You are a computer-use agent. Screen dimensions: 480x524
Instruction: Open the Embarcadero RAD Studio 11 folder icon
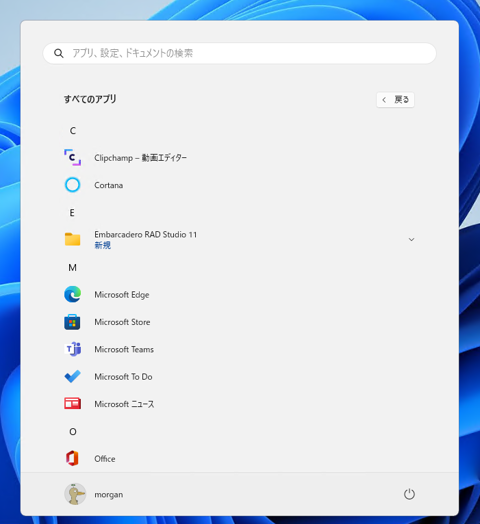click(73, 239)
